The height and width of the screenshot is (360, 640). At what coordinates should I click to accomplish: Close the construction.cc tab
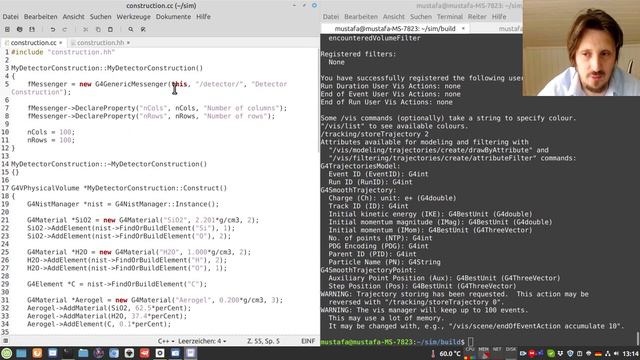61,42
